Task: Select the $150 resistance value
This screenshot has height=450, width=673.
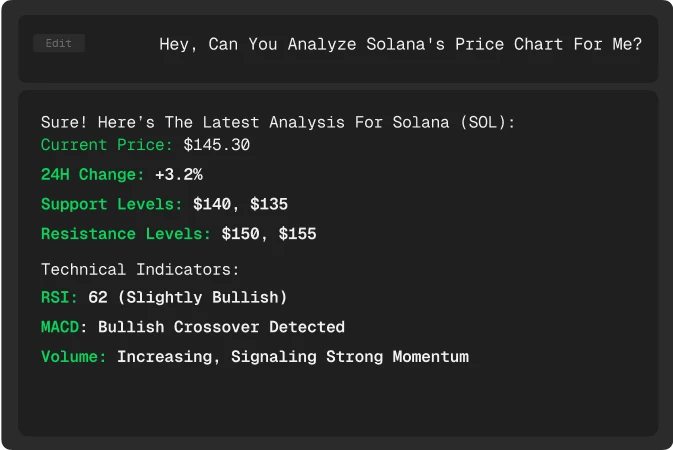Action: click(241, 234)
